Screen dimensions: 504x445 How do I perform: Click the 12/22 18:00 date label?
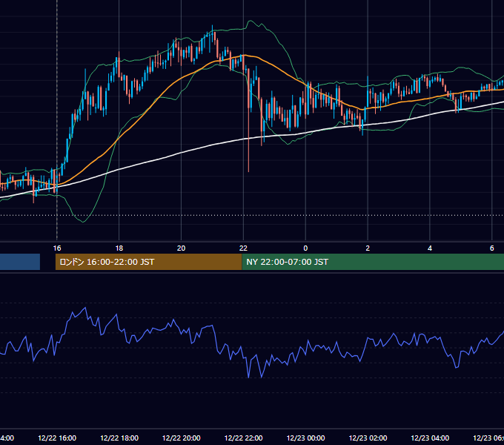tap(119, 438)
